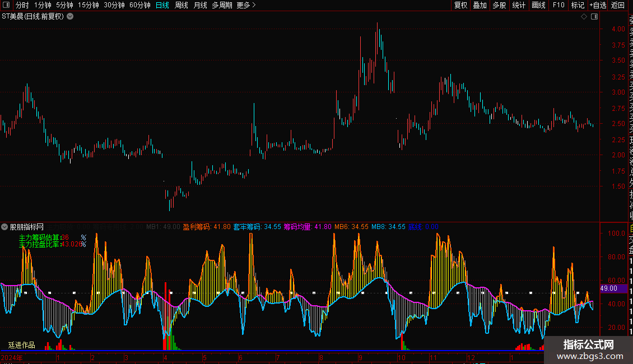
Task: Click the 2024年 label on the time axis
Action: [12, 357]
